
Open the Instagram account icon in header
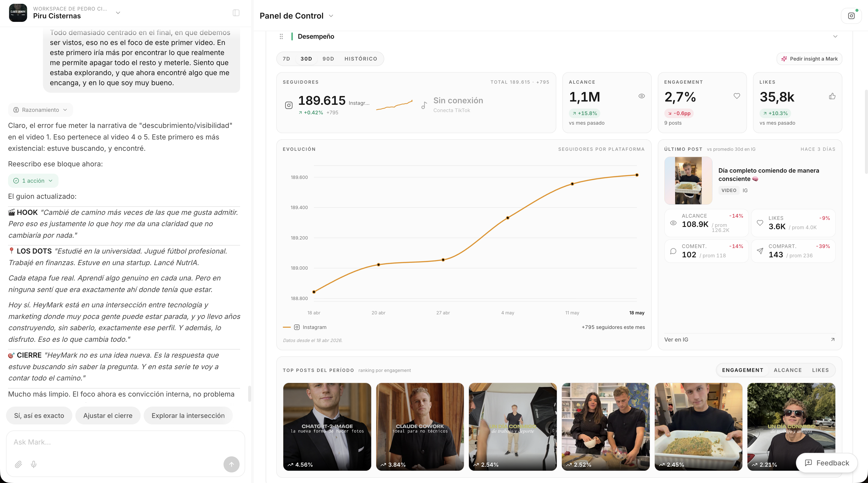(x=851, y=16)
